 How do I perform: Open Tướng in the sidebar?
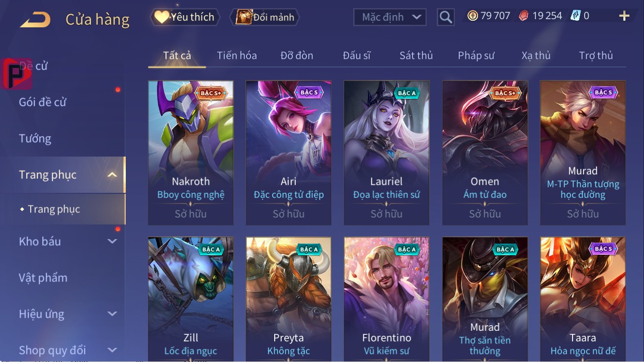pyautogui.click(x=35, y=138)
